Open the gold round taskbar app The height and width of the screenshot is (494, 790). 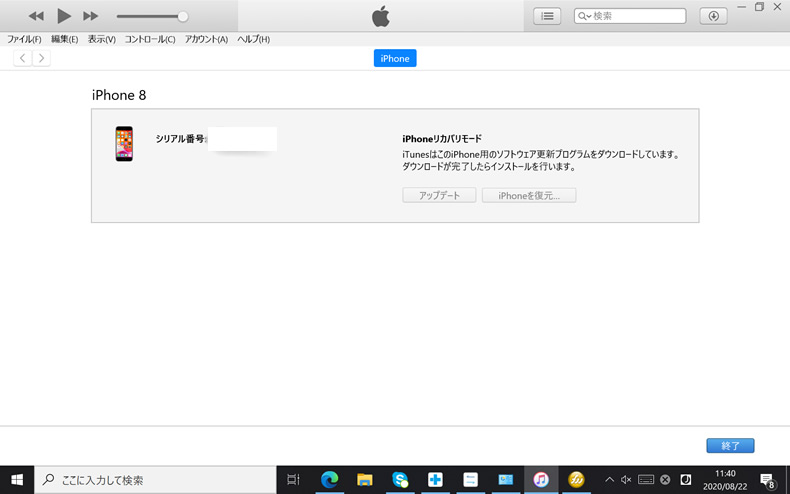576,480
